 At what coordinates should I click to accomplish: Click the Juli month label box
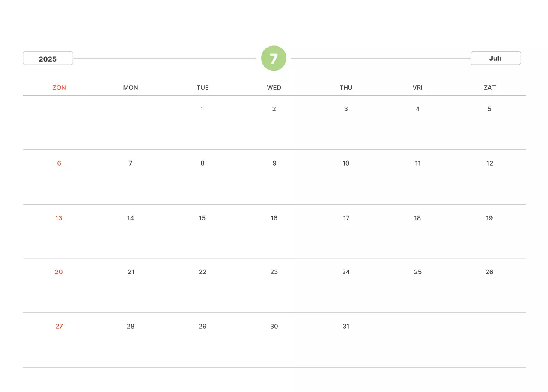(495, 58)
